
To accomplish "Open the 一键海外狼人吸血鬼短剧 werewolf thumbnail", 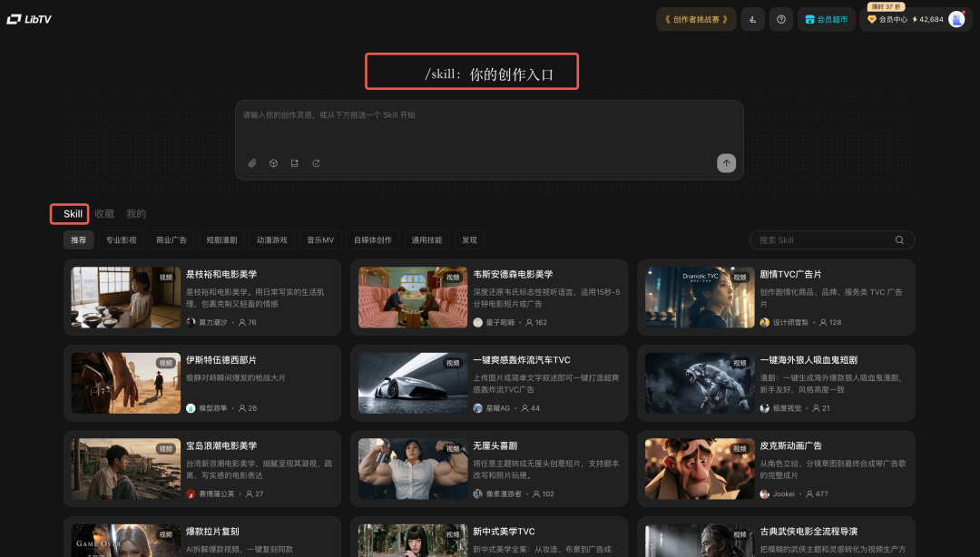I will click(x=700, y=383).
